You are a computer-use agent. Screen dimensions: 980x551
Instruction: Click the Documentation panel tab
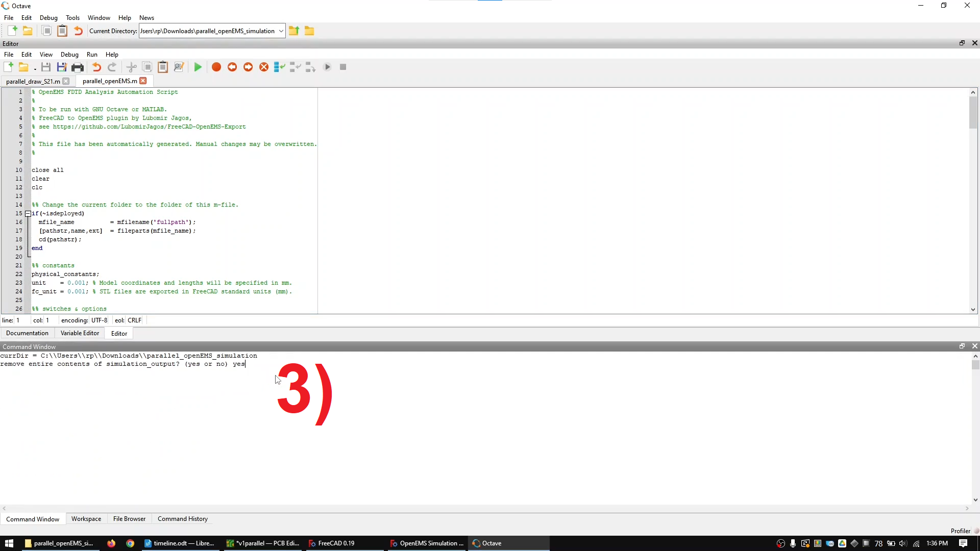click(27, 333)
